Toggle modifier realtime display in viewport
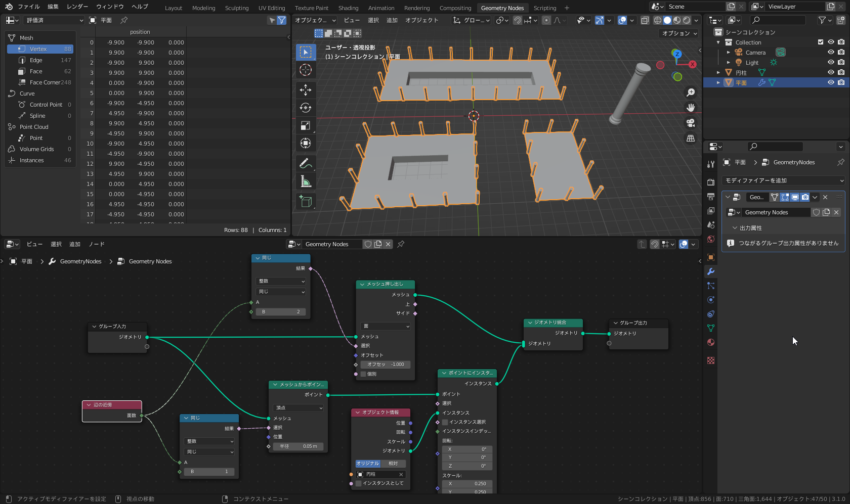The width and height of the screenshot is (850, 504). click(x=795, y=197)
